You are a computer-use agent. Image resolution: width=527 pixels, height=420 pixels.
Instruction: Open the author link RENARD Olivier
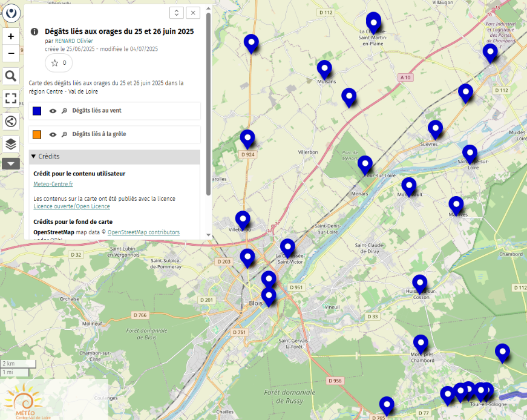(74, 41)
